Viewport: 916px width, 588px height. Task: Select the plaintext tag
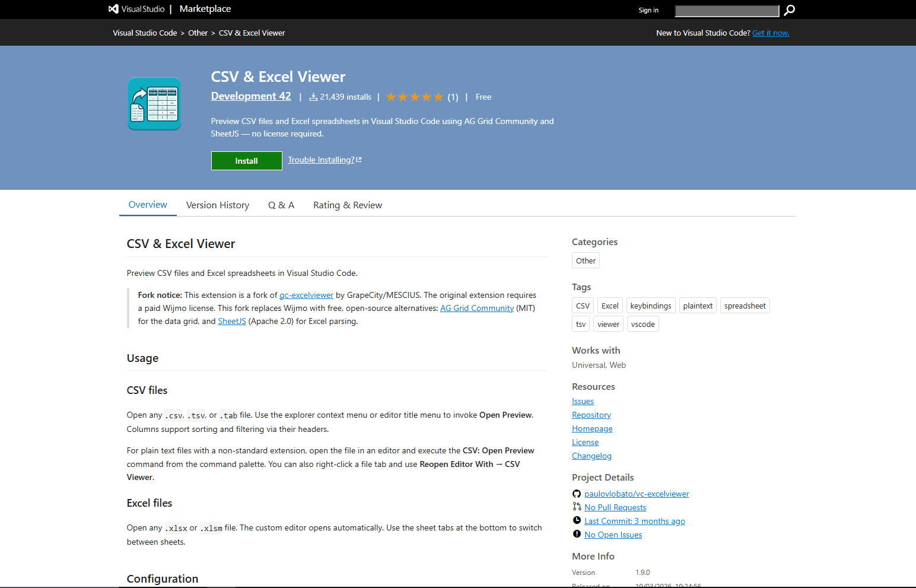(698, 306)
